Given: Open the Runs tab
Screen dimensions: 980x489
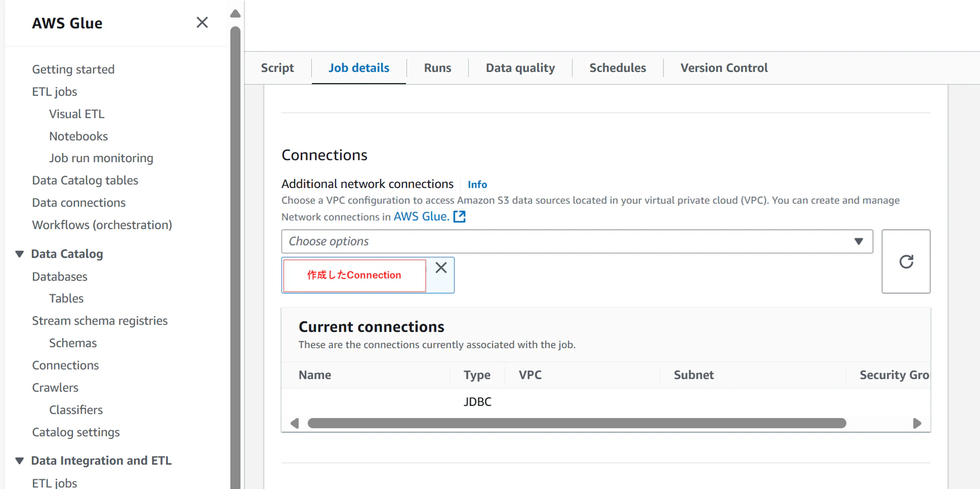Looking at the screenshot, I should point(438,68).
